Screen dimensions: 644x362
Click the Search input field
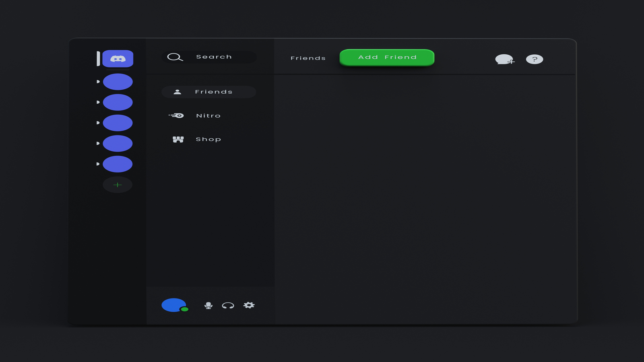point(214,57)
